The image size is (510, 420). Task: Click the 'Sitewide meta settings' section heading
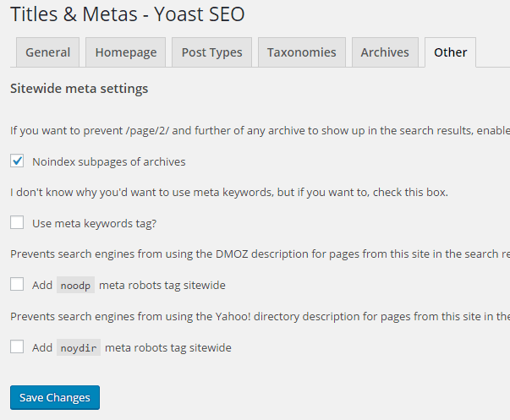coord(79,88)
